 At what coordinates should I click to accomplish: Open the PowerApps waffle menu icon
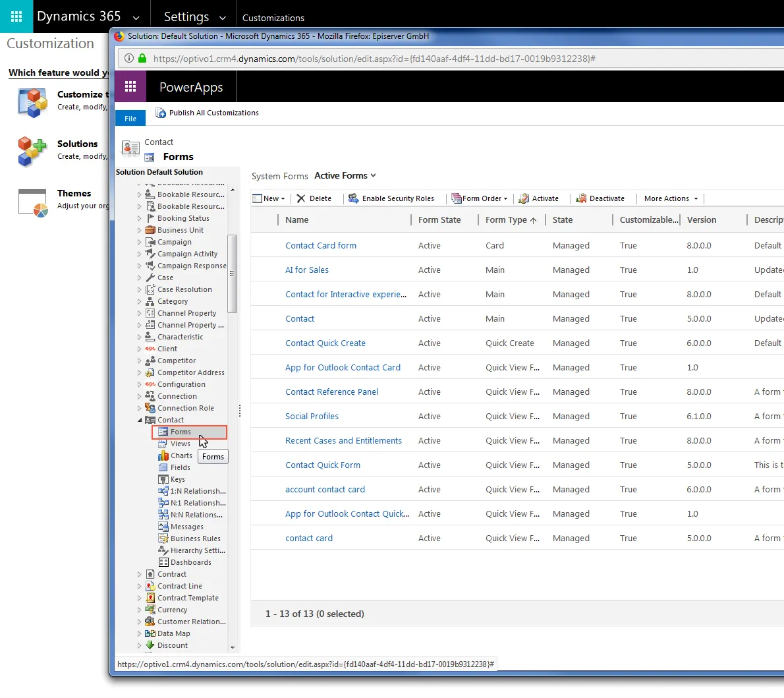pos(130,86)
